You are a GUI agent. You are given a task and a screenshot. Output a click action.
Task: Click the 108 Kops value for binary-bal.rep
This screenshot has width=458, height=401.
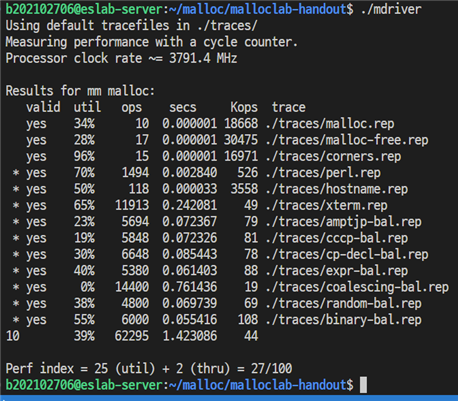[x=248, y=320]
